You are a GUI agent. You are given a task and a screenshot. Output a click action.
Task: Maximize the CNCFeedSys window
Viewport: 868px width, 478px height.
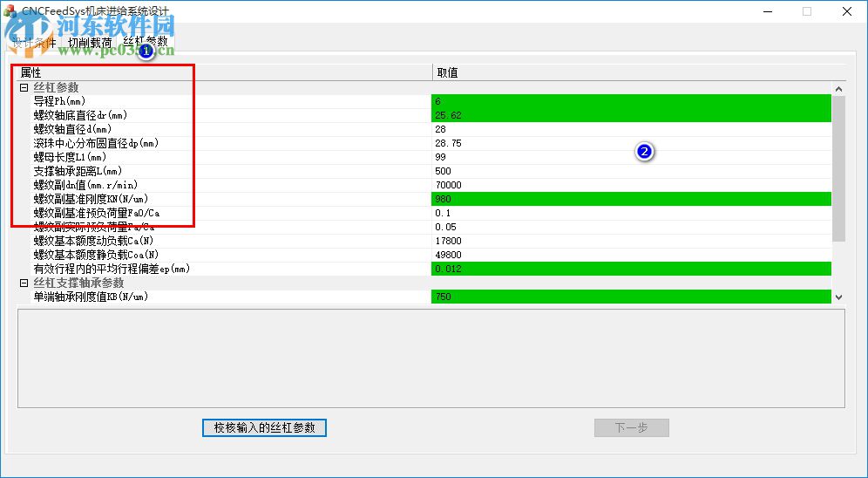click(x=807, y=11)
